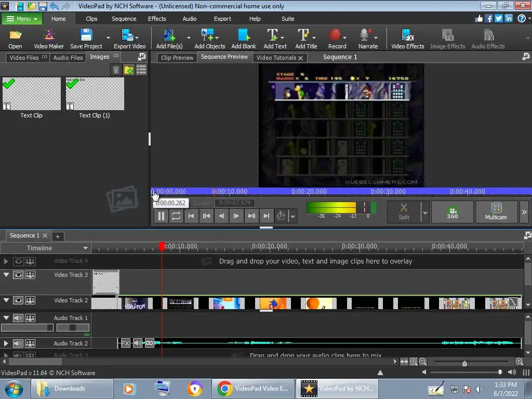This screenshot has width=532, height=399.
Task: Open the Export ribbon tab
Action: [x=222, y=19]
